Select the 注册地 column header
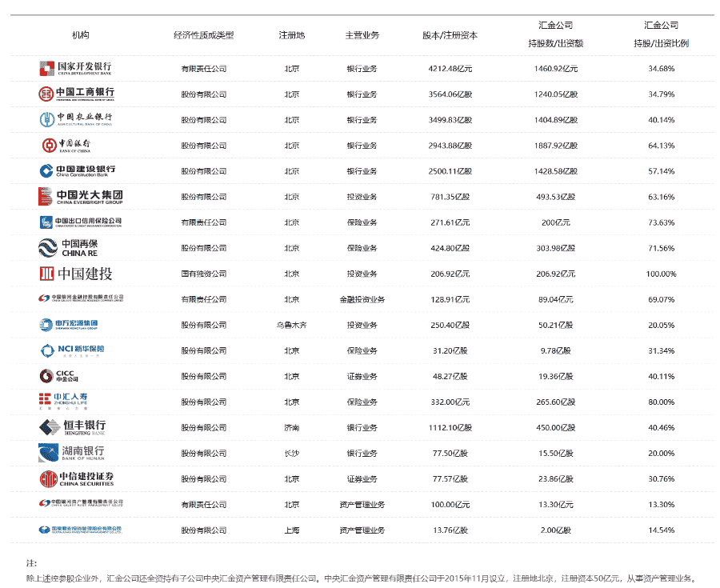720x588 pixels. coord(291,35)
